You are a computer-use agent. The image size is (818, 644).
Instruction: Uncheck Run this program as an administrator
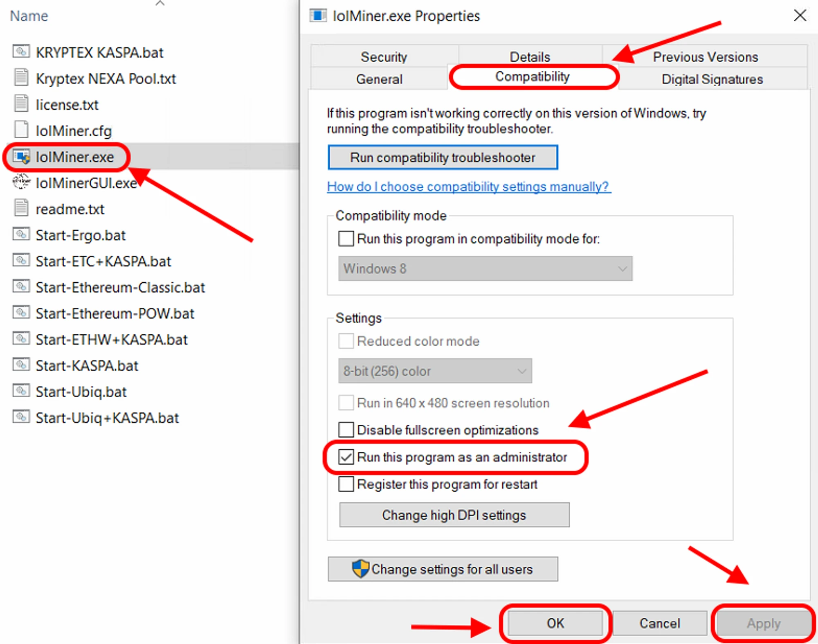(x=346, y=457)
